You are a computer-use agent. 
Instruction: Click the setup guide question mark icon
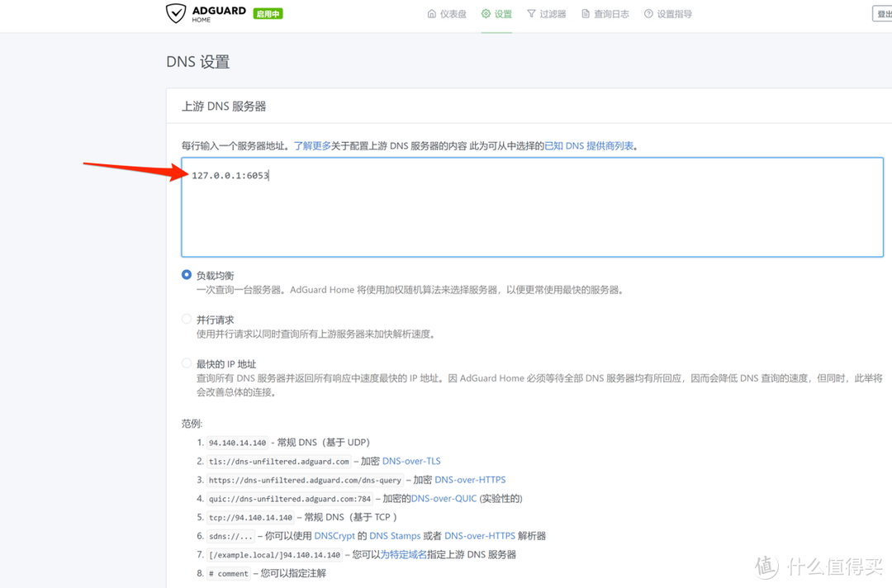[x=649, y=13]
